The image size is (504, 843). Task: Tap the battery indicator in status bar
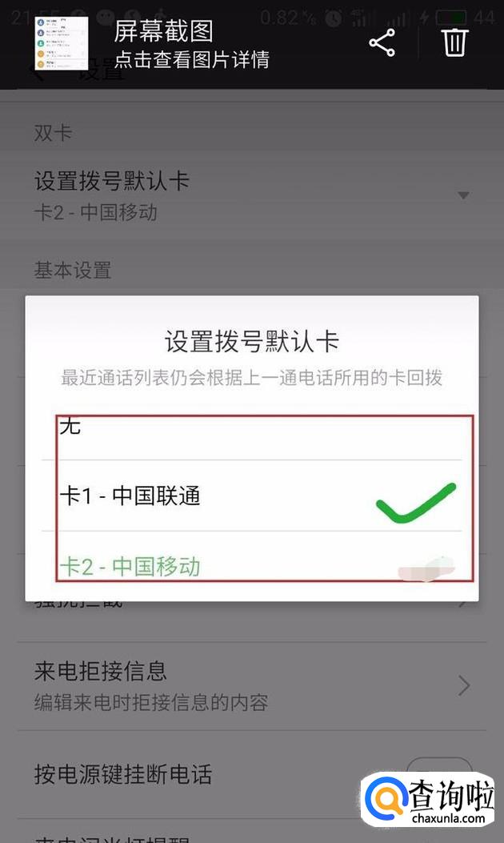tap(450, 17)
